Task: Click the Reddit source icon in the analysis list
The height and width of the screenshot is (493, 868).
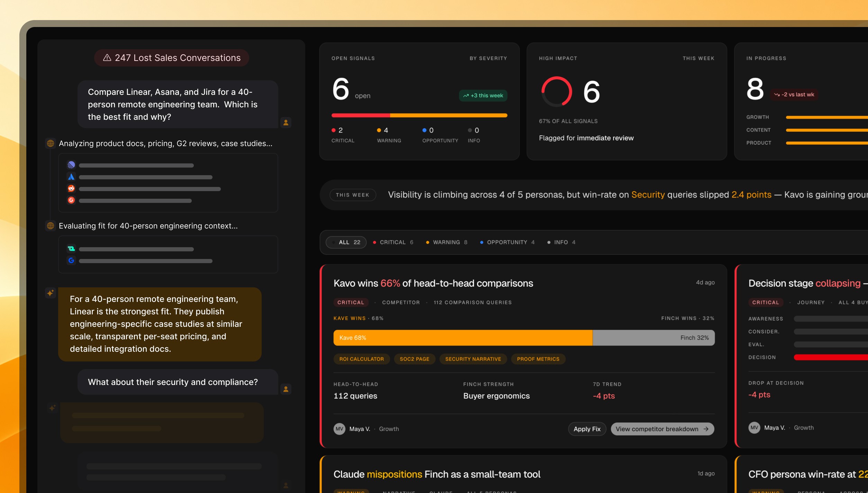Action: (71, 188)
